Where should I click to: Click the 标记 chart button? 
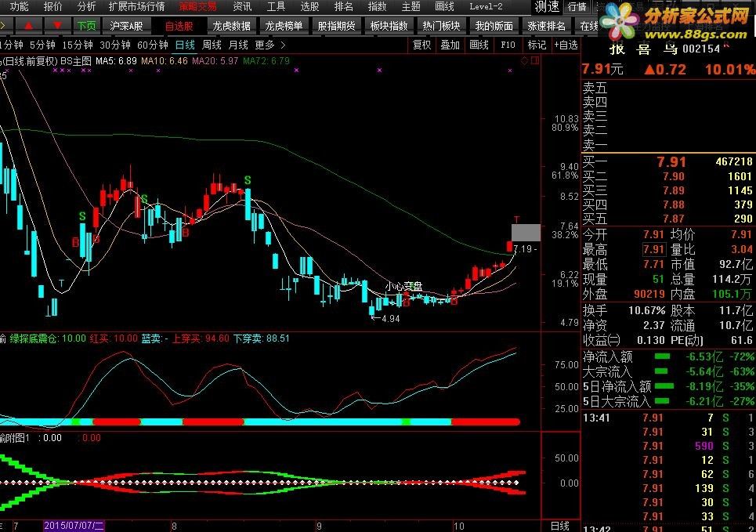pyautogui.click(x=537, y=45)
